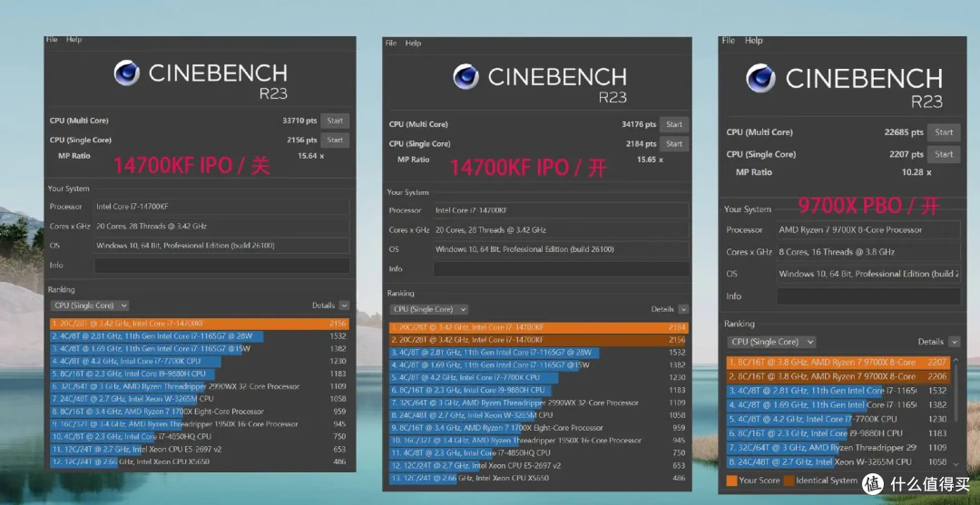Open CPU (Single Core) ranking dropdown, 9700X window
980x505 pixels.
tap(771, 342)
